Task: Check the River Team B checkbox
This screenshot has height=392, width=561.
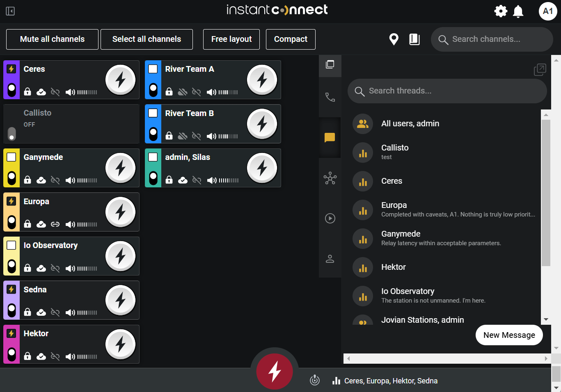Action: click(153, 113)
